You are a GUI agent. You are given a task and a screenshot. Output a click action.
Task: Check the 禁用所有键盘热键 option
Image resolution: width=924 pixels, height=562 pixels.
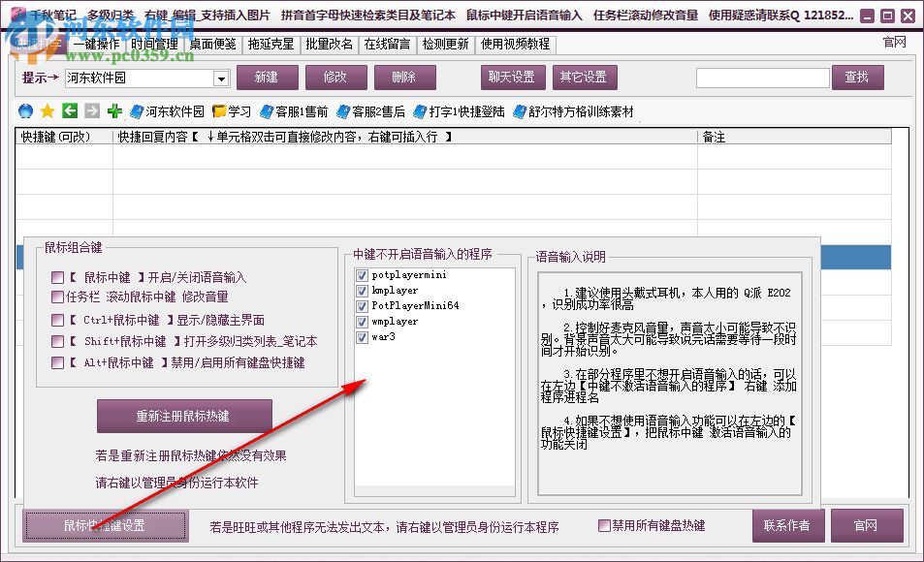point(605,525)
